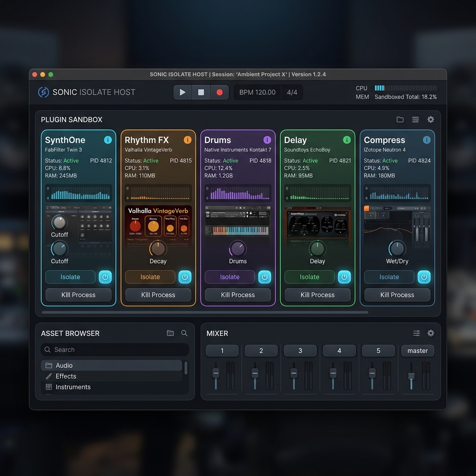Select the Audio category in Asset Browser
Viewport: 476px width, 476px height.
point(112,365)
